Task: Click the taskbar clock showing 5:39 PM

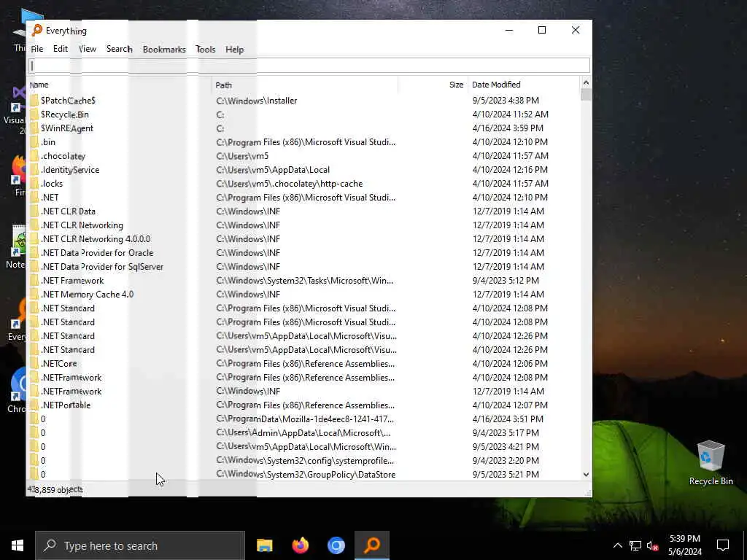Action: (684, 545)
